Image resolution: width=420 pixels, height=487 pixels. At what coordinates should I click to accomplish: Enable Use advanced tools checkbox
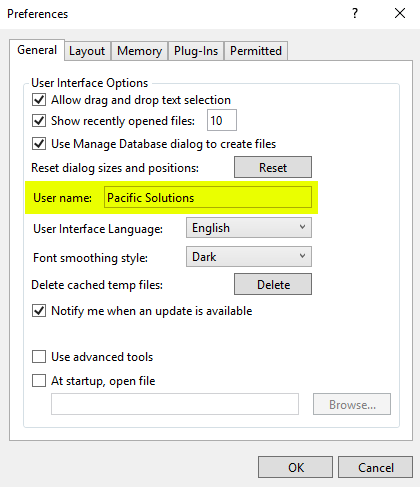[39, 357]
